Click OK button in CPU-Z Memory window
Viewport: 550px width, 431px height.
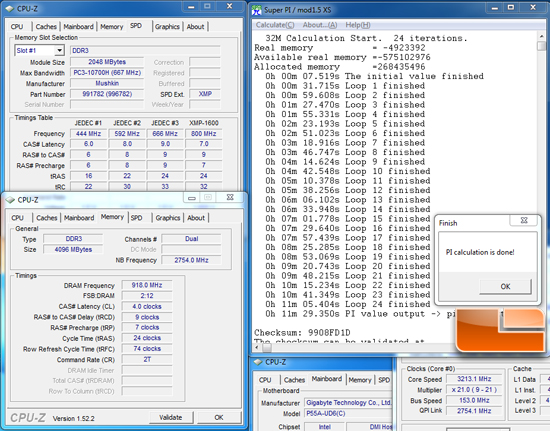[x=219, y=417]
